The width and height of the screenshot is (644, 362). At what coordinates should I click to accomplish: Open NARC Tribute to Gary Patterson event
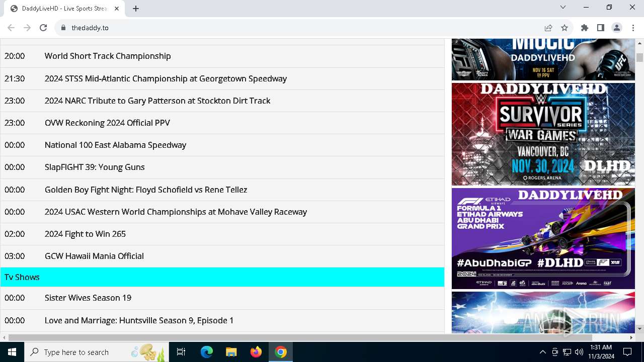(157, 101)
